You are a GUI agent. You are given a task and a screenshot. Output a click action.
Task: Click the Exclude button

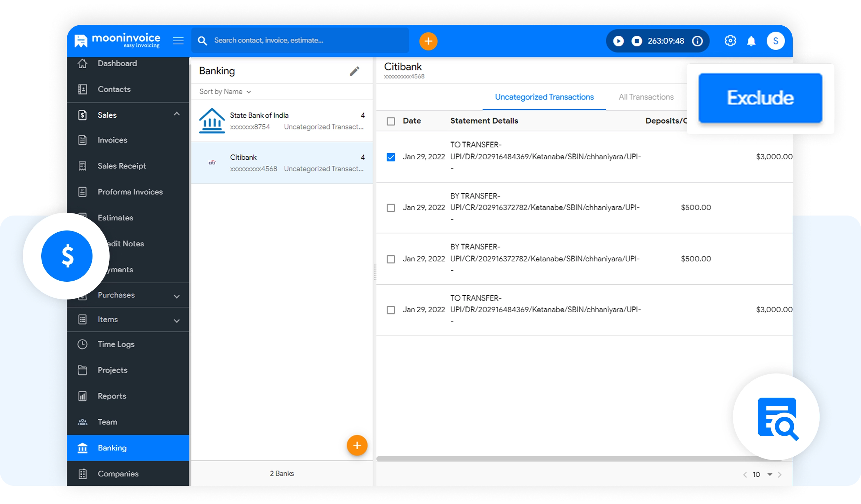coord(760,98)
